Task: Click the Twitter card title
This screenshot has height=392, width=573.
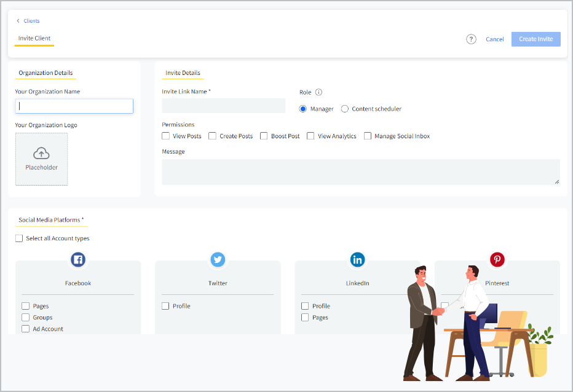Action: (218, 283)
